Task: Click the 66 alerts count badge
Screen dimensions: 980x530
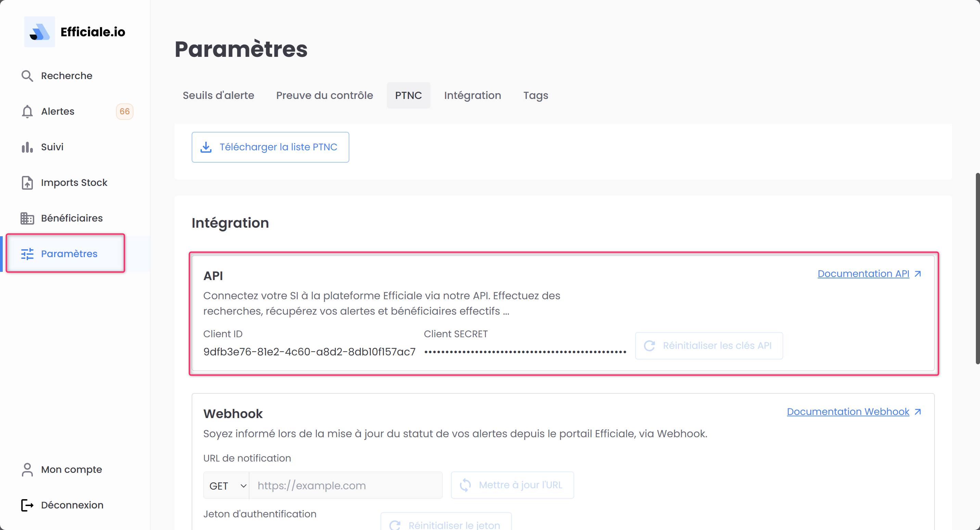Action: pos(125,112)
